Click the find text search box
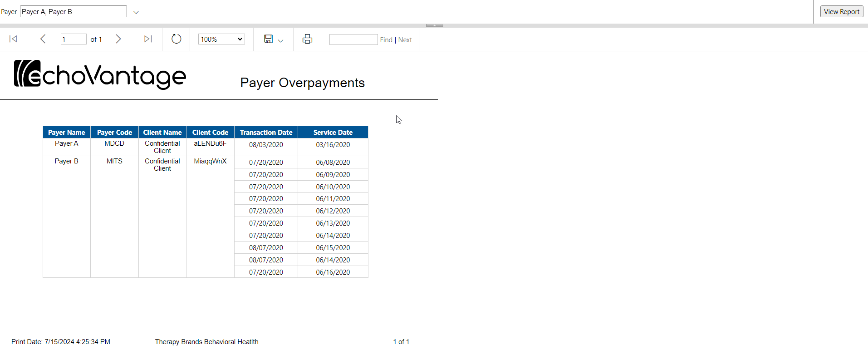The image size is (868, 360). click(x=353, y=39)
